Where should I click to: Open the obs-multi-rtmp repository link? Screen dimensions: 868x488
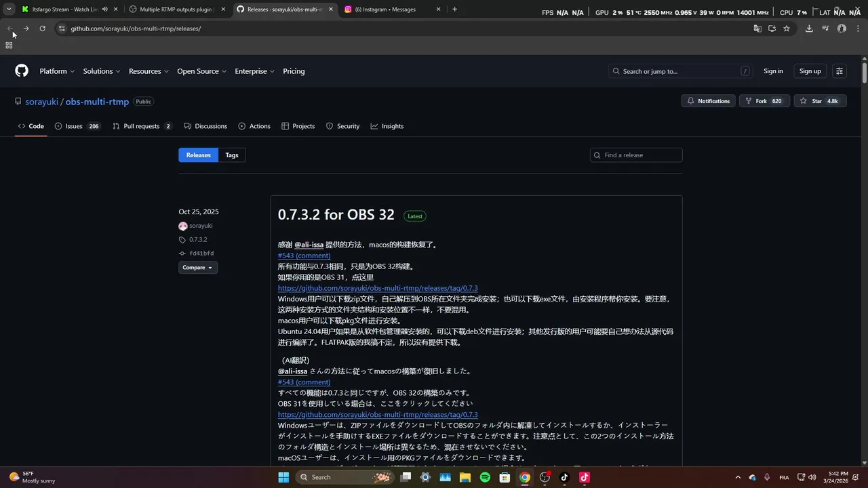tap(97, 102)
